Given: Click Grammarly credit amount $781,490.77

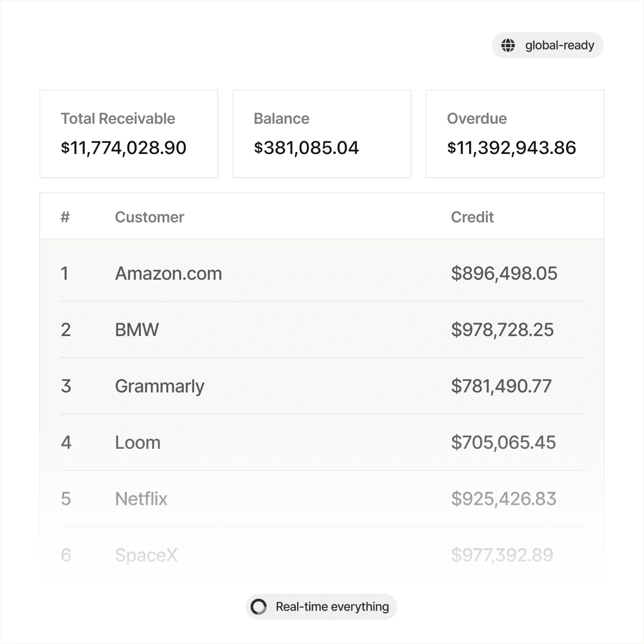Looking at the screenshot, I should tap(501, 386).
